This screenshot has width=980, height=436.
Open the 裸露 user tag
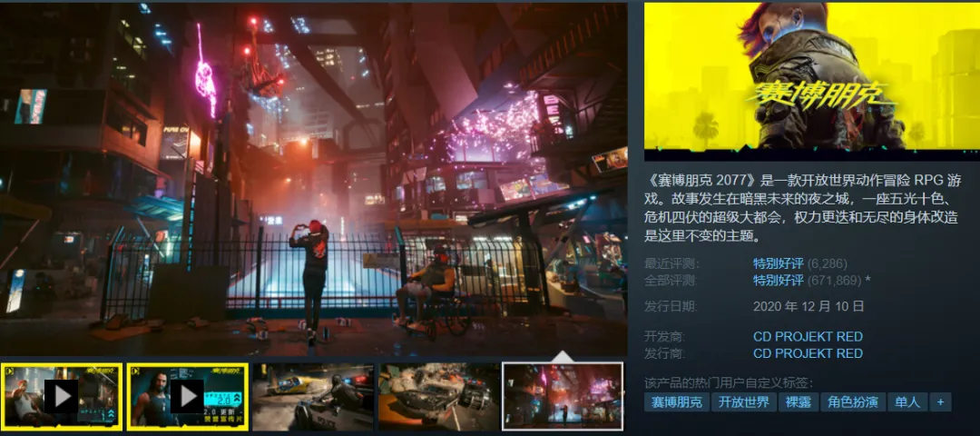coord(799,402)
